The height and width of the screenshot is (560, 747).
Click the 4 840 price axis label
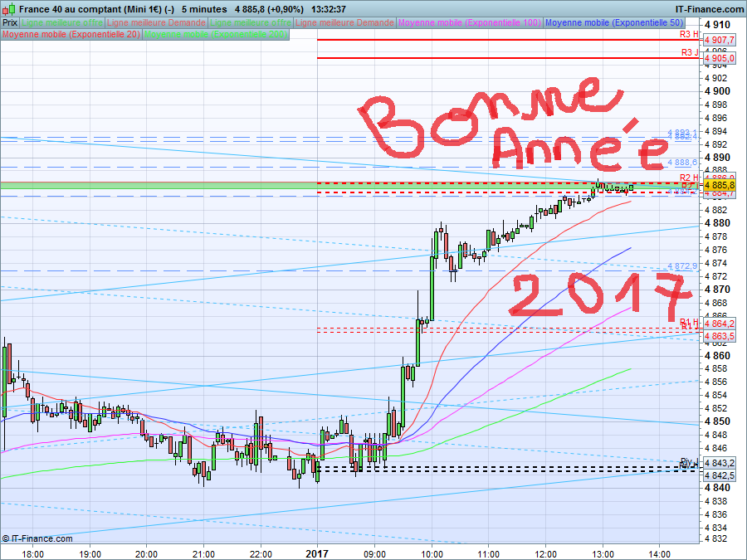coord(717,488)
